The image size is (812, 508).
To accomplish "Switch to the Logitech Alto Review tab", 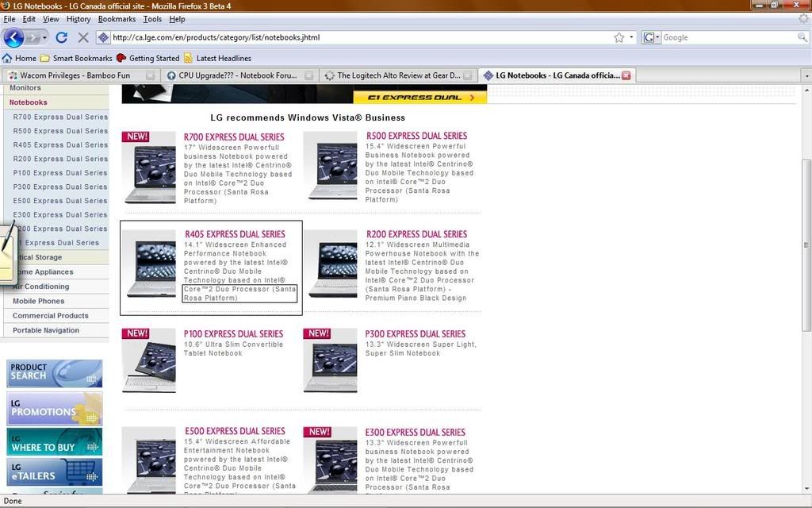I will (399, 75).
